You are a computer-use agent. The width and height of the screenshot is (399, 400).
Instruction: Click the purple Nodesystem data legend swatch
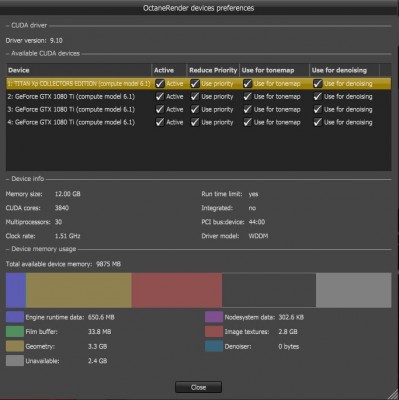214,317
